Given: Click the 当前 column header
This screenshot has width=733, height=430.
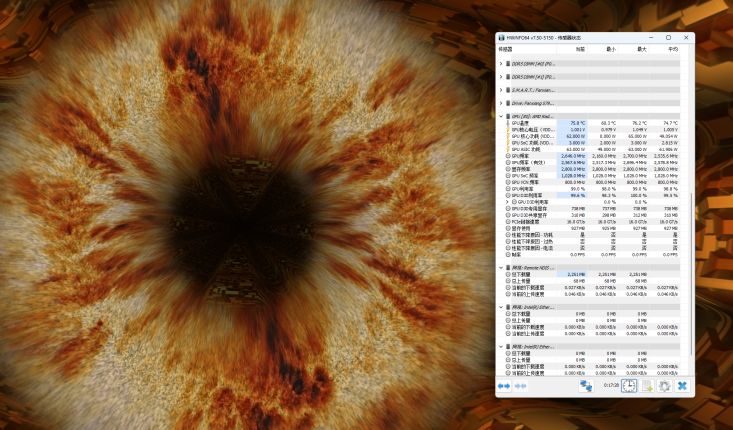Looking at the screenshot, I should coord(580,48).
